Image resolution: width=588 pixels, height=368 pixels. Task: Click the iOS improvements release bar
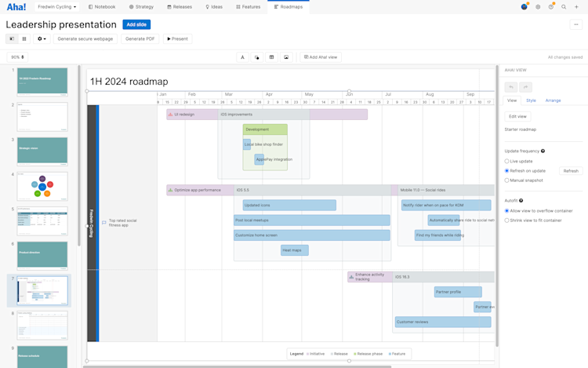(x=264, y=115)
